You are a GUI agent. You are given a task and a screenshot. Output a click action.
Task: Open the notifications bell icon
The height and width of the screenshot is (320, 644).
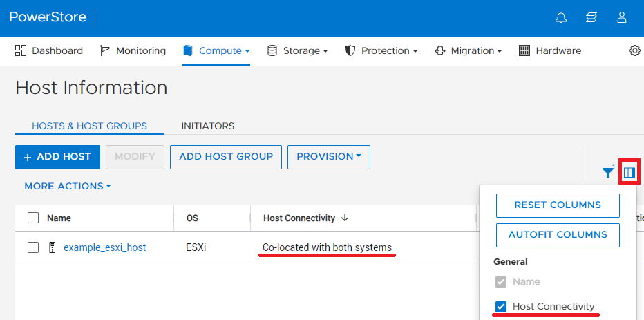tap(561, 18)
